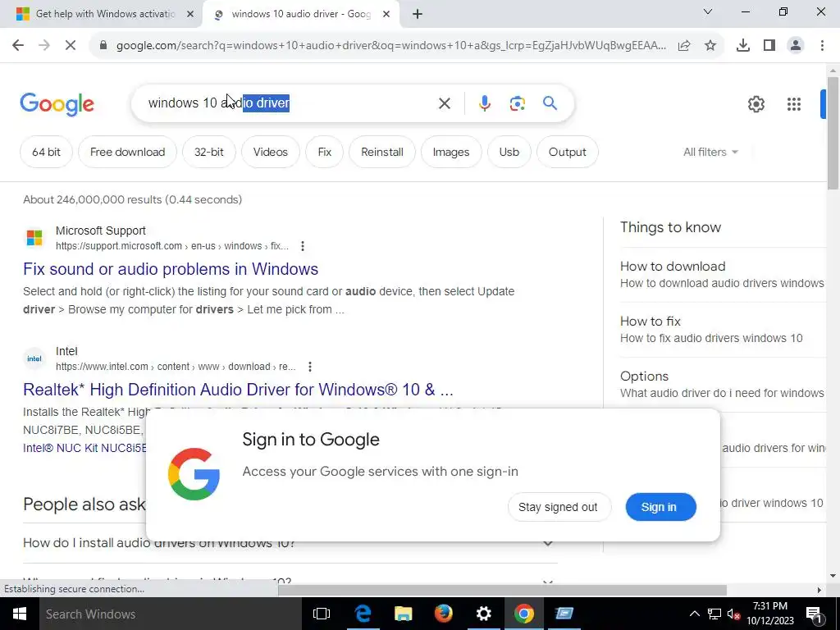Stop page loading with X button

tap(71, 46)
